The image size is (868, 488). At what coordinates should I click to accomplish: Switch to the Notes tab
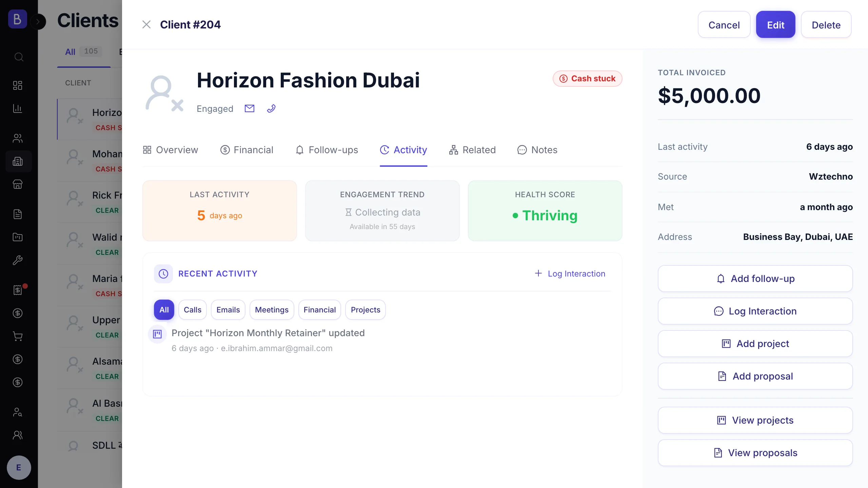click(x=537, y=150)
